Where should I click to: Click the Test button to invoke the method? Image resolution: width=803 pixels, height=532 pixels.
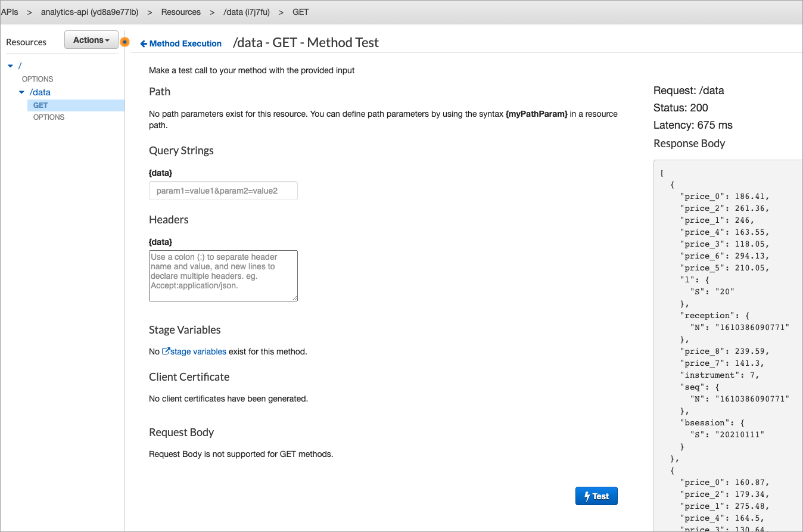(596, 496)
